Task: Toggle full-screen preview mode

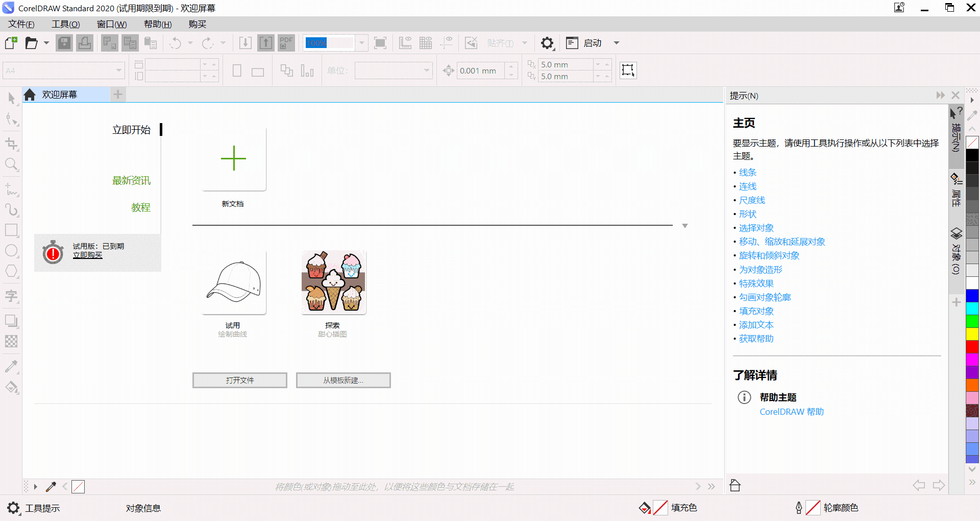Action: tap(380, 43)
